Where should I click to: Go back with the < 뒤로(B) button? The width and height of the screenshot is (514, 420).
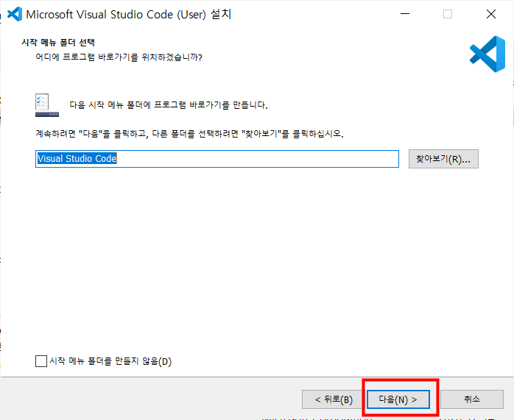(x=334, y=399)
